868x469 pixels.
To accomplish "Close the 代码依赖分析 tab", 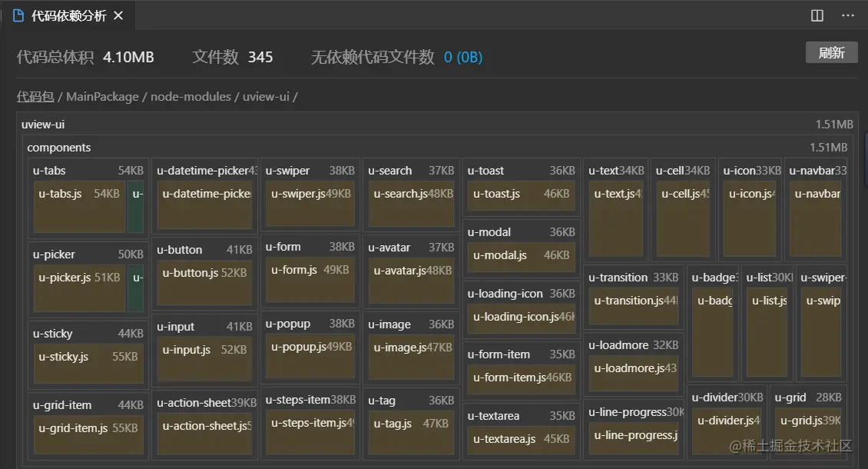I will point(118,15).
